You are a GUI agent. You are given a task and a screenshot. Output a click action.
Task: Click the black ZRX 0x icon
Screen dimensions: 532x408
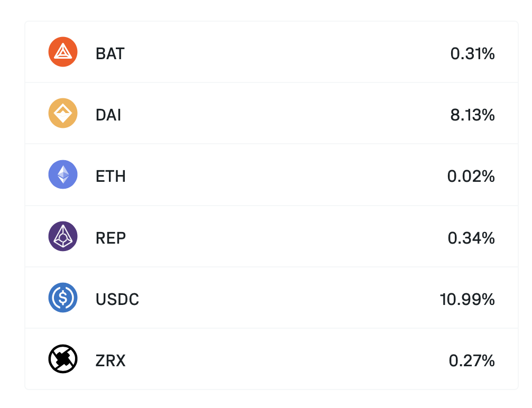tap(63, 359)
